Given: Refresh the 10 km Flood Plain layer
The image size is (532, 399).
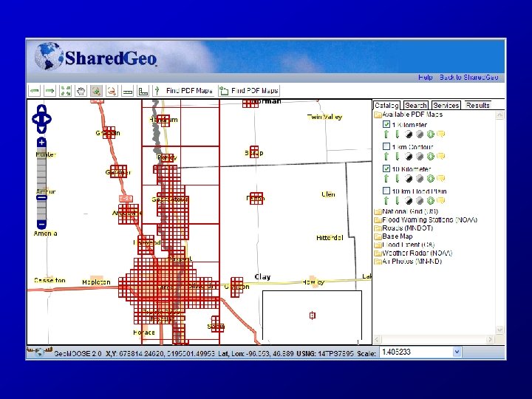Looking at the screenshot, I should (431, 200).
